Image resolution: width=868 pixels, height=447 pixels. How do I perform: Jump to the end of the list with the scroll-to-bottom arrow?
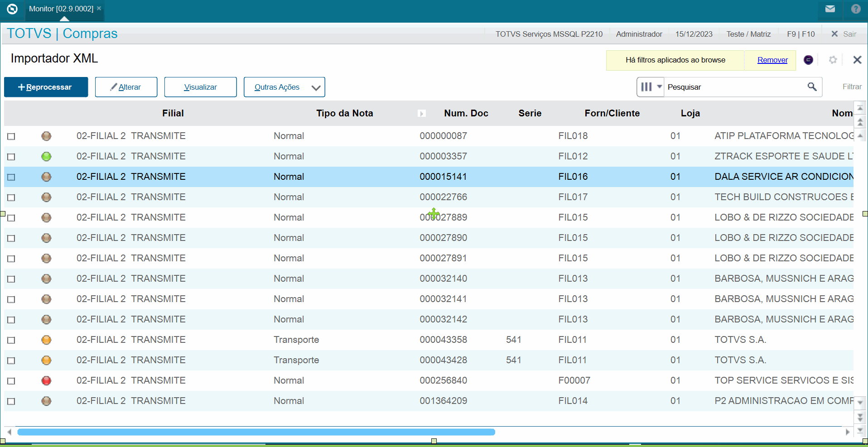click(860, 430)
